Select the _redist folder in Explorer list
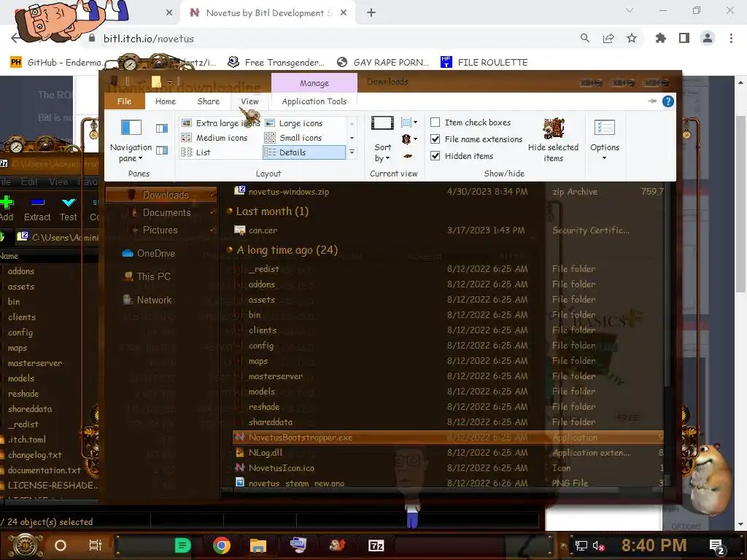 448,268
